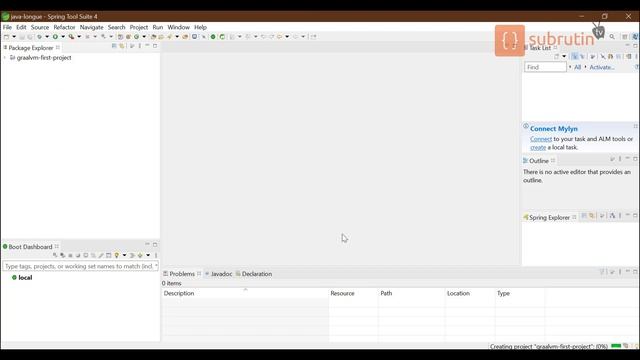Switch to the Javadoc tab

[x=219, y=274]
